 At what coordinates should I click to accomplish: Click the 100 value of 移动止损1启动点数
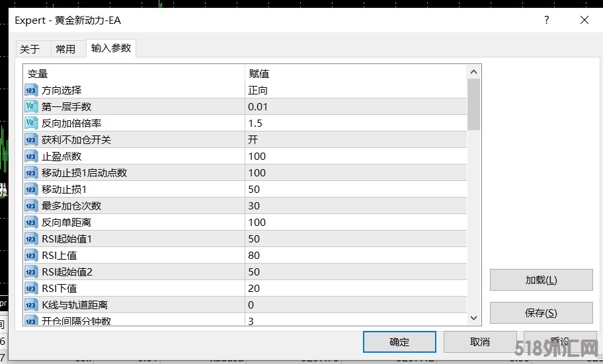coord(257,173)
